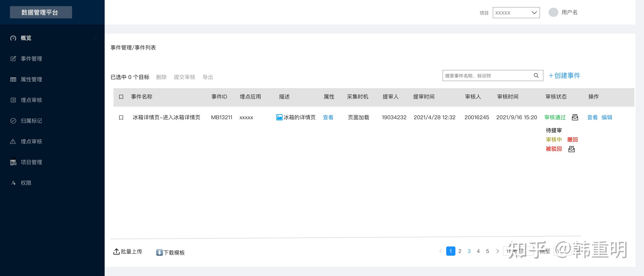
Task: Focus the 搜索事件名称 search field
Action: tap(487, 76)
